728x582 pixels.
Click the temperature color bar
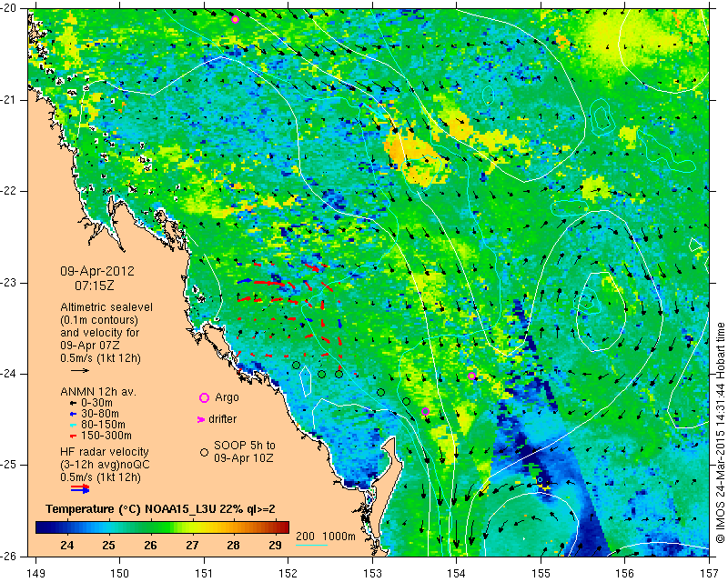point(163,527)
